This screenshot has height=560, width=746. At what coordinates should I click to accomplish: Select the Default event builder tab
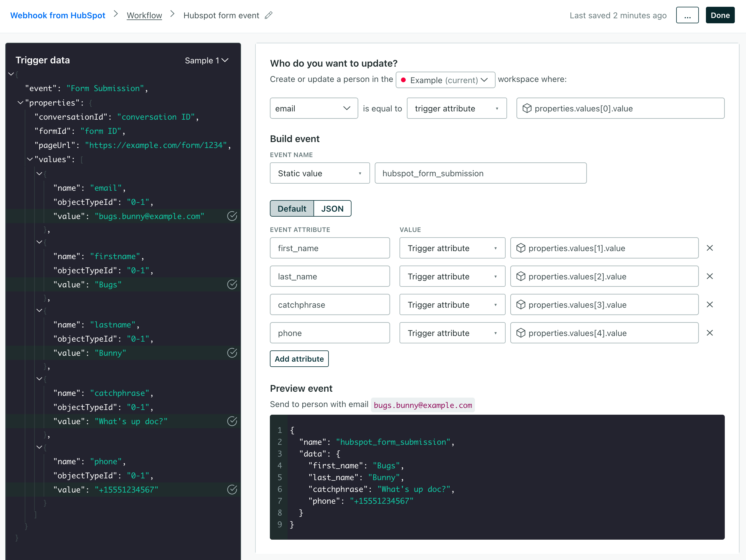291,208
